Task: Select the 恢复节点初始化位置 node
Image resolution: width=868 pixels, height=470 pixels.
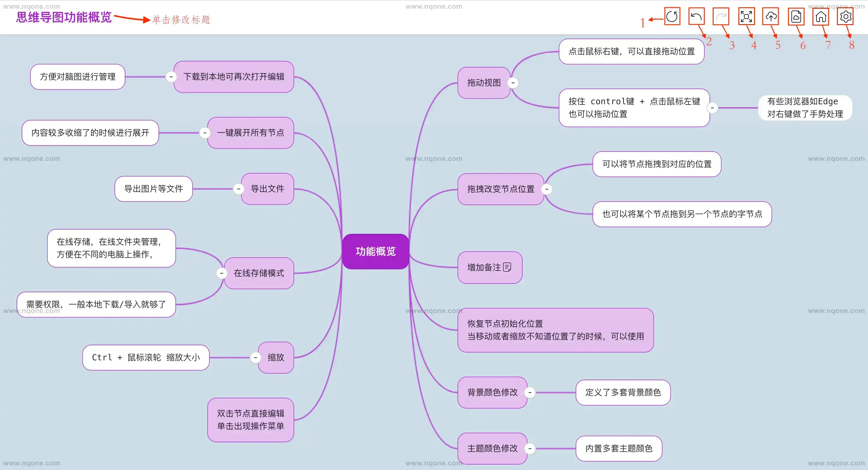Action: [556, 330]
